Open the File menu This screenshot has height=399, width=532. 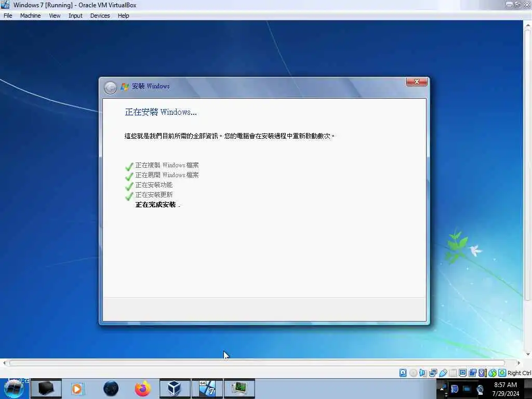coord(8,16)
